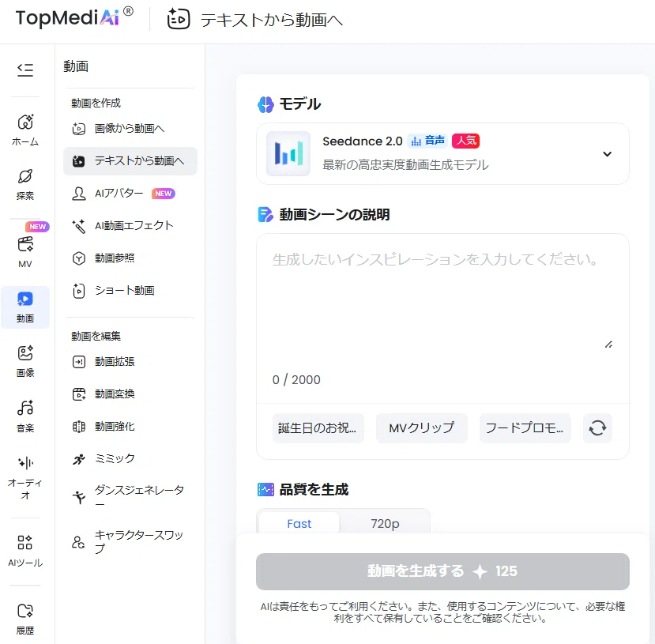Click the 動画を作成 section heading
The height and width of the screenshot is (644, 655).
96,104
